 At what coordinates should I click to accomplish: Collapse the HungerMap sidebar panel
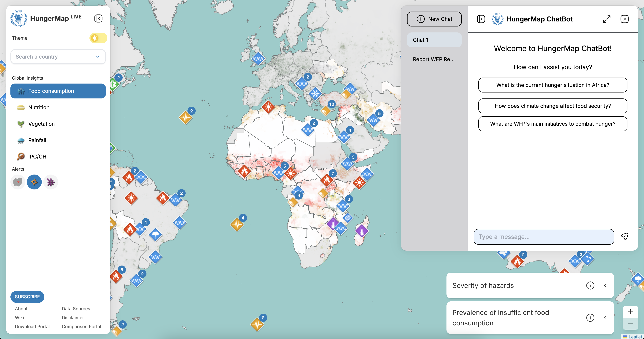click(98, 18)
